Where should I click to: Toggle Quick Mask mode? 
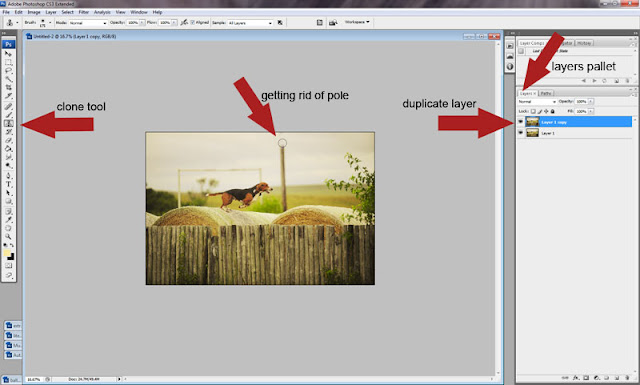tap(8, 266)
